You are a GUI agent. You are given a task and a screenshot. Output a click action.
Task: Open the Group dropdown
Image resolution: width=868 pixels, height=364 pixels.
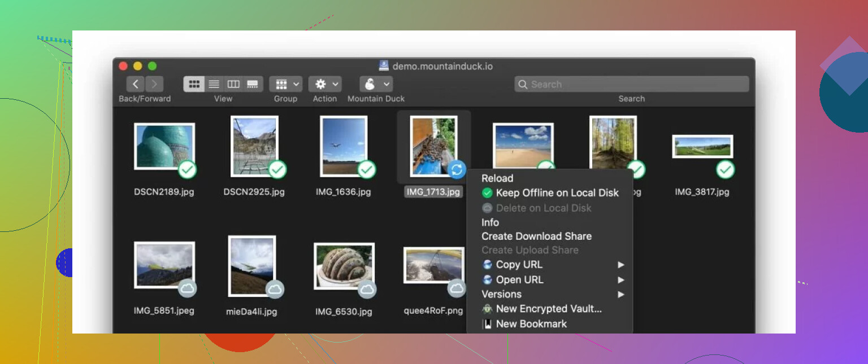point(285,84)
